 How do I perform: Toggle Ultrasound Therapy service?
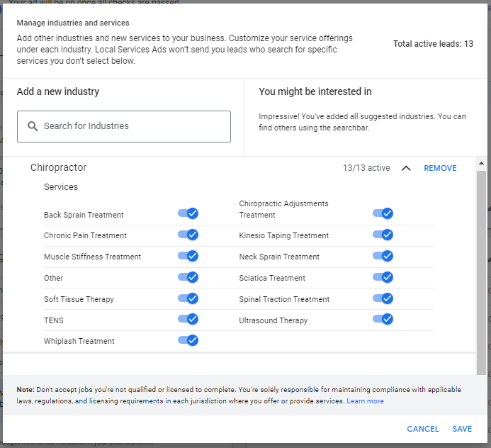pos(383,320)
